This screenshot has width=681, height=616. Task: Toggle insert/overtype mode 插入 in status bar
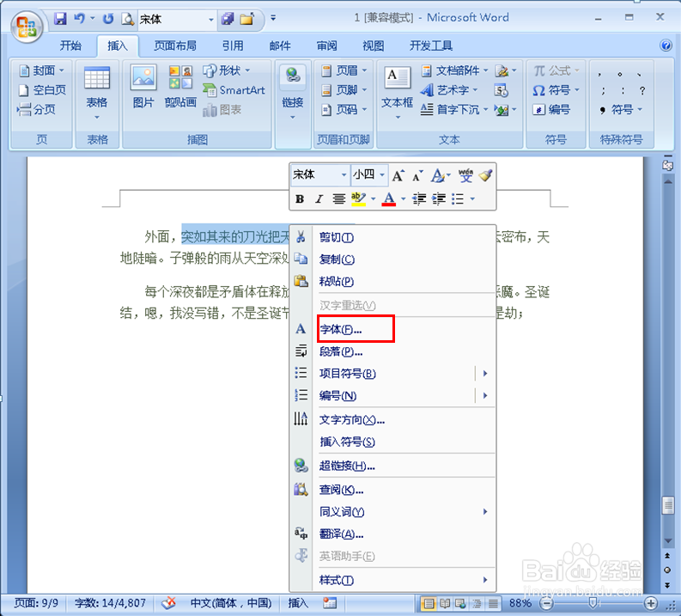(298, 603)
